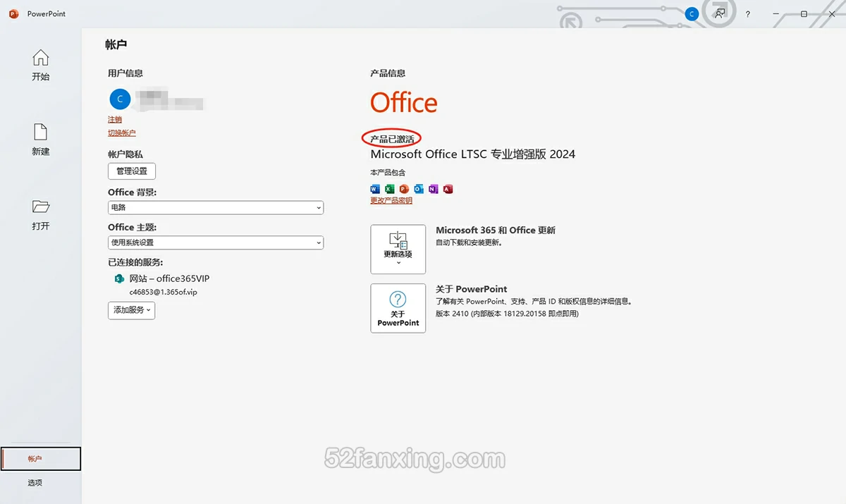846x504 pixels.
Task: Click the Microsoft Office LTSC 专业增强版 2024 text
Action: tap(473, 154)
